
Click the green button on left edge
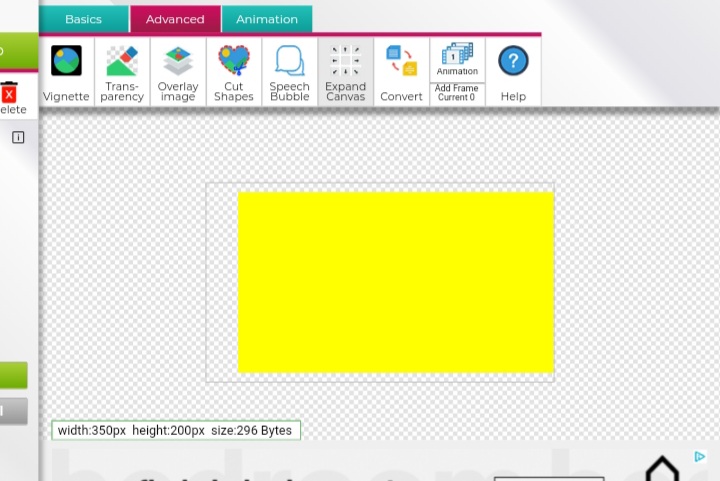click(x=14, y=375)
